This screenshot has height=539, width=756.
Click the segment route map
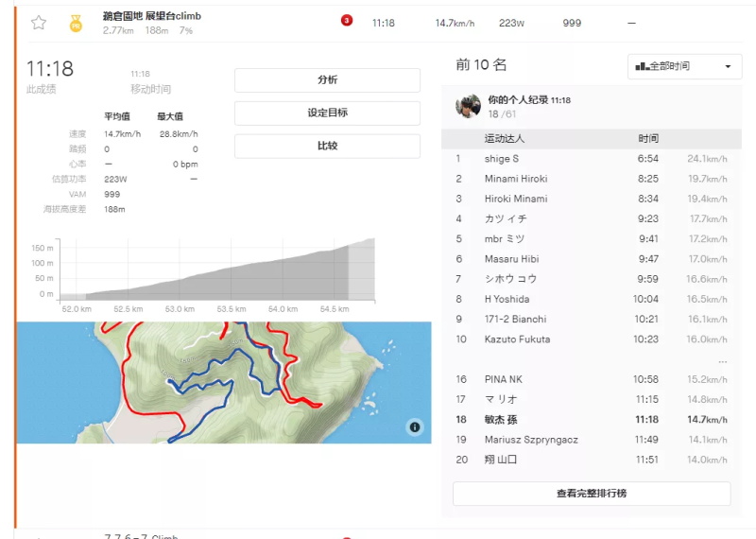click(x=223, y=382)
